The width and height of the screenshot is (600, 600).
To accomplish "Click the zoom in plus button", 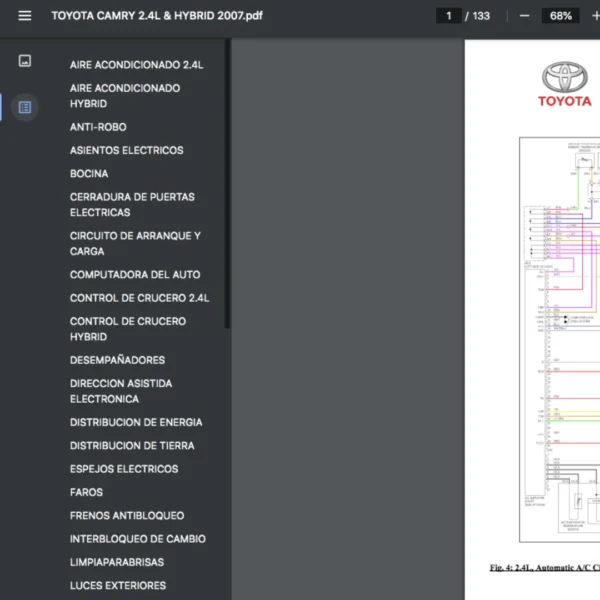I will click(x=596, y=16).
